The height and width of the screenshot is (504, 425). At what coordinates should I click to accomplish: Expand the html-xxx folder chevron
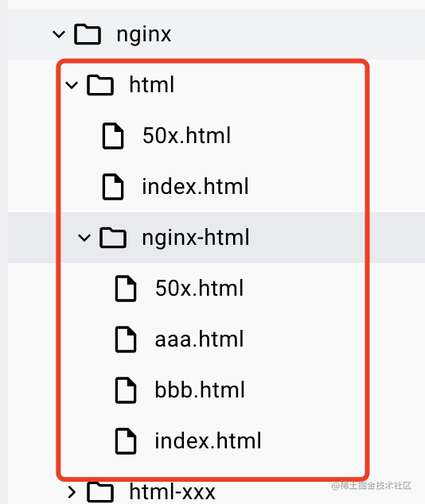pos(72,492)
